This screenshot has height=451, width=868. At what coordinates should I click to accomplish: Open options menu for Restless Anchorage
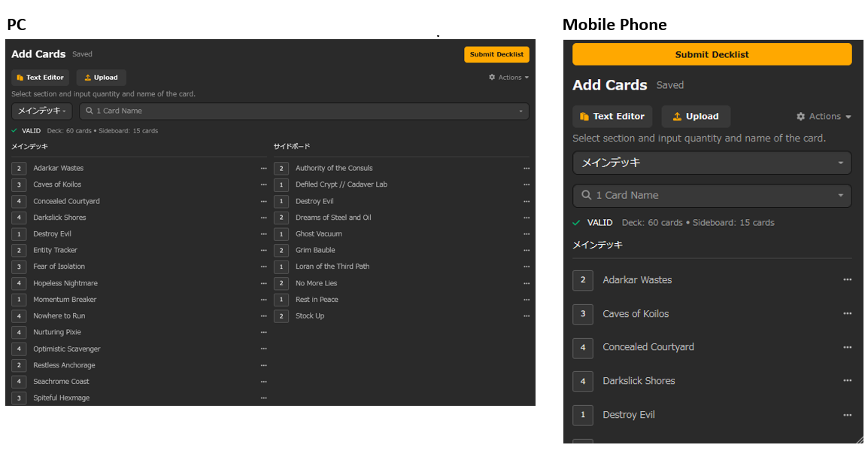click(x=263, y=365)
